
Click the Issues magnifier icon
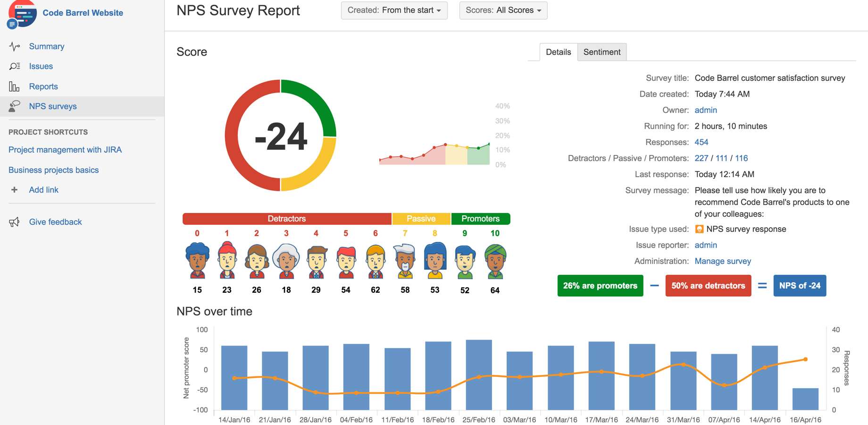(x=15, y=66)
